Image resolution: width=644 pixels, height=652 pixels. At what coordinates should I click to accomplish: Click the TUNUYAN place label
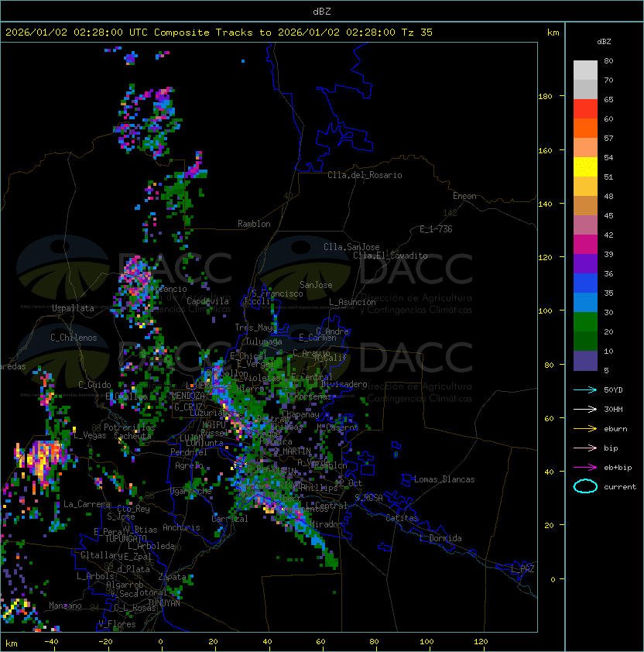[164, 603]
